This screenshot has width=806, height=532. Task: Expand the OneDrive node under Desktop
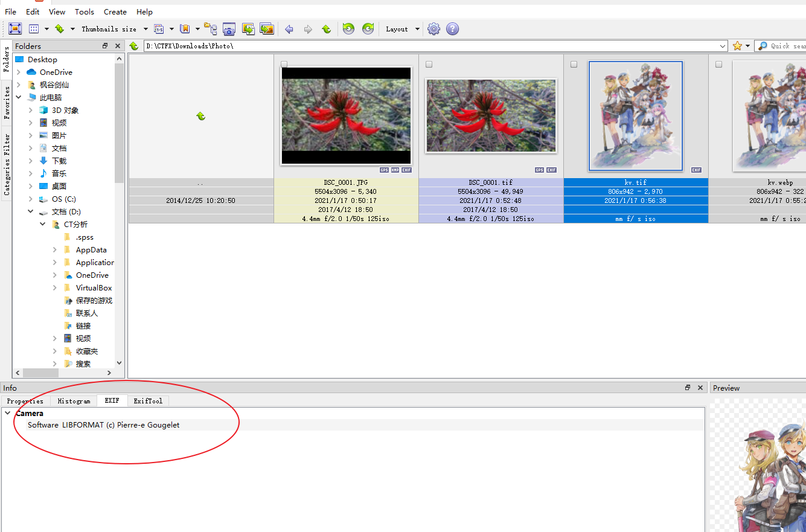click(x=19, y=72)
